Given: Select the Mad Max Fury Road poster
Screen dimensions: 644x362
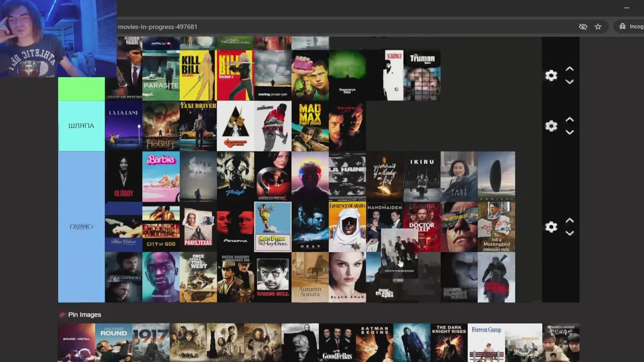Looking at the screenshot, I should click(x=310, y=126).
